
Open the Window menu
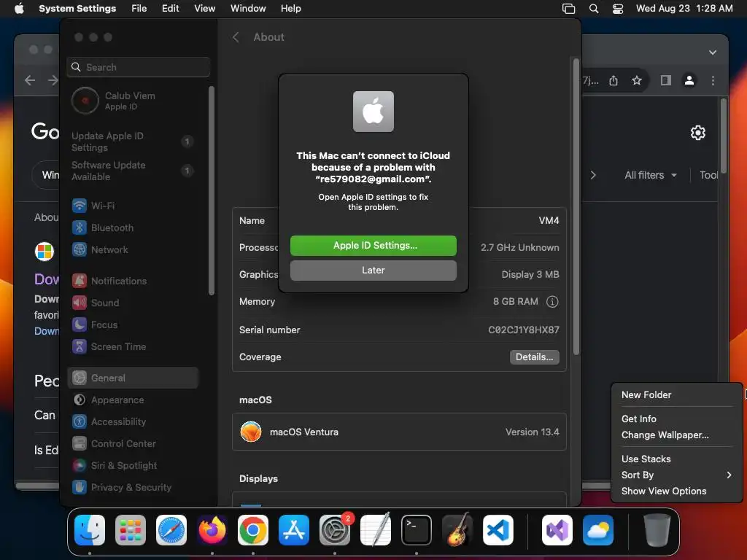(248, 9)
